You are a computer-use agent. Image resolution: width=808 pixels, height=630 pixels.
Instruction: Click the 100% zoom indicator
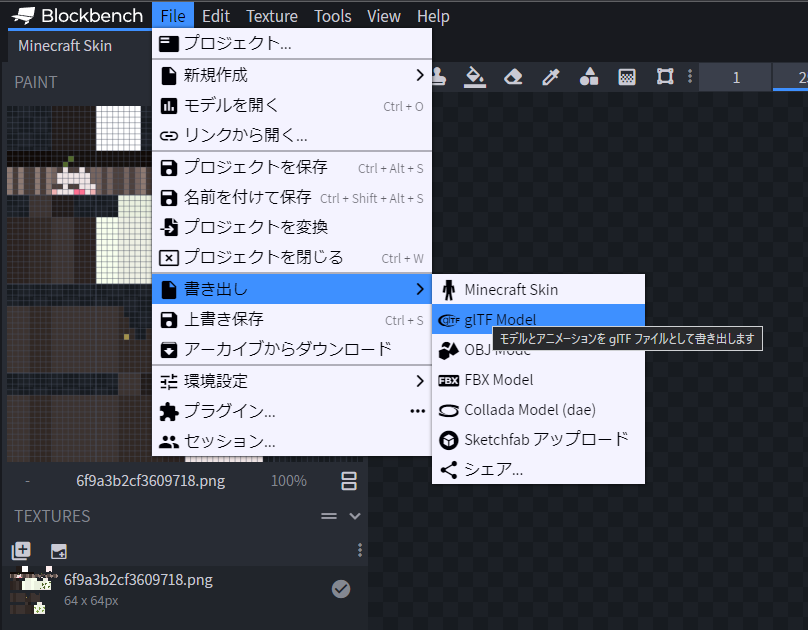pyautogui.click(x=289, y=481)
